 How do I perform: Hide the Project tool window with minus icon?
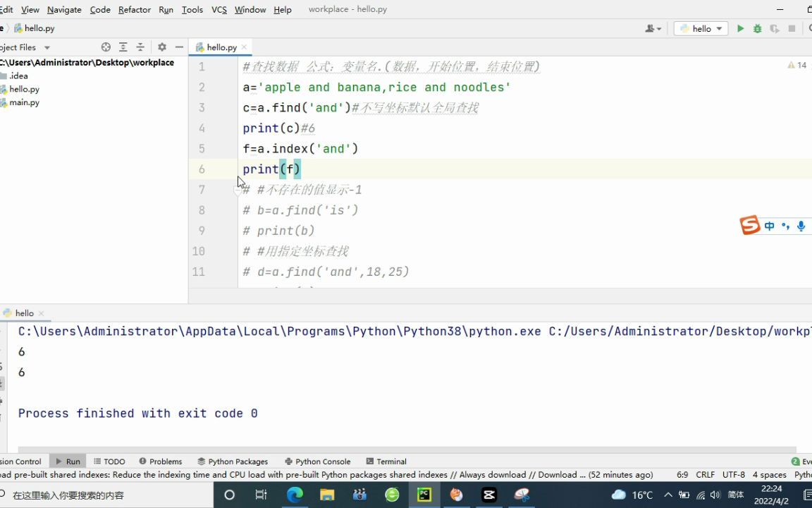179,47
